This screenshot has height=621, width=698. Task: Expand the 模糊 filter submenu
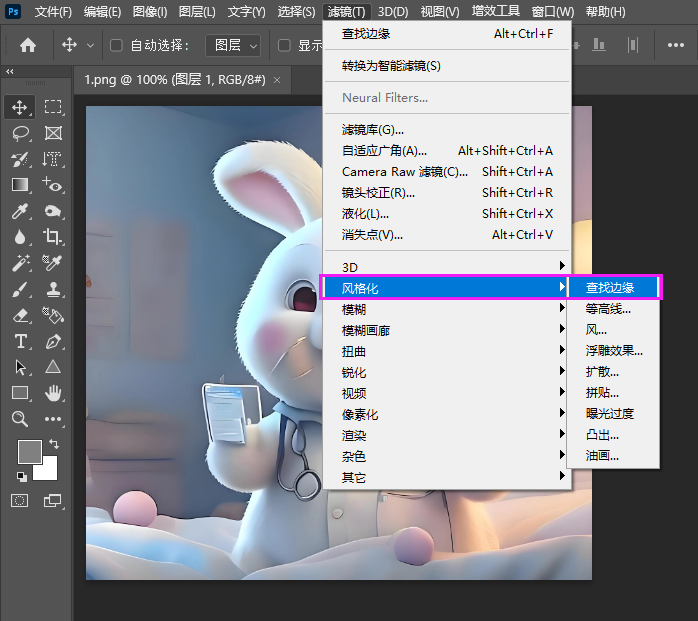(x=446, y=309)
